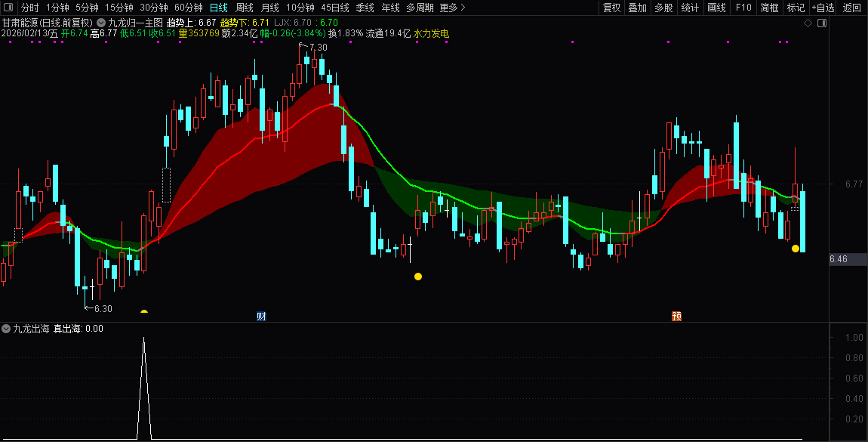Select the 10分钟 period tab
Image resolution: width=868 pixels, height=442 pixels.
(300, 8)
